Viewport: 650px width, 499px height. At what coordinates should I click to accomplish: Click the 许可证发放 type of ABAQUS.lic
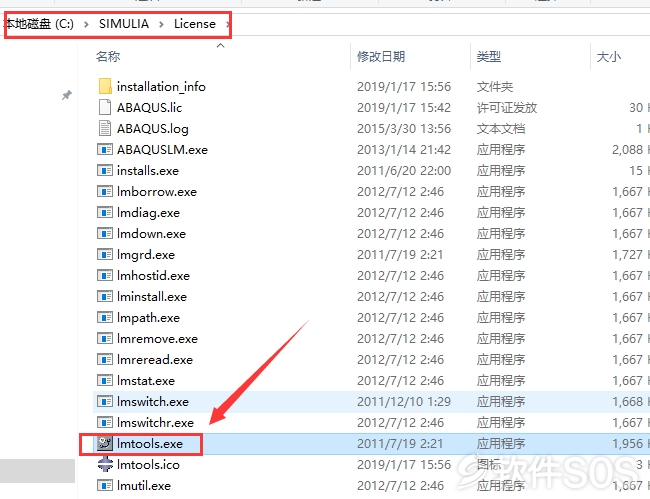(507, 108)
